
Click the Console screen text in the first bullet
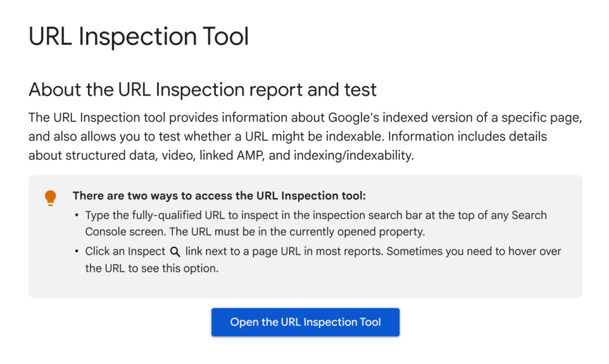125,232
